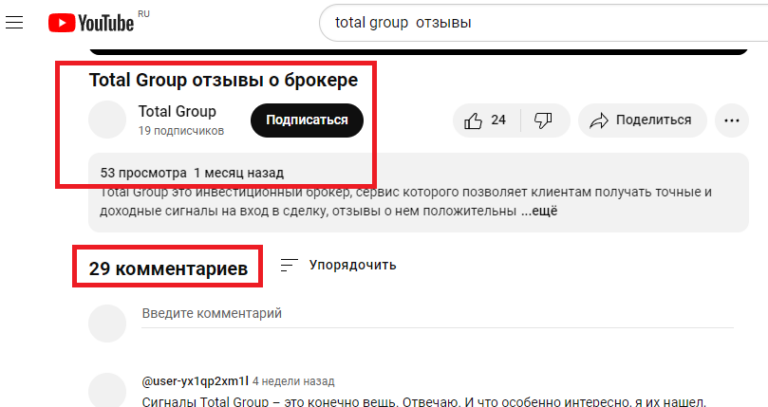
Task: Click the video title 'Total Group отзывы о брокере'
Action: [x=223, y=79]
